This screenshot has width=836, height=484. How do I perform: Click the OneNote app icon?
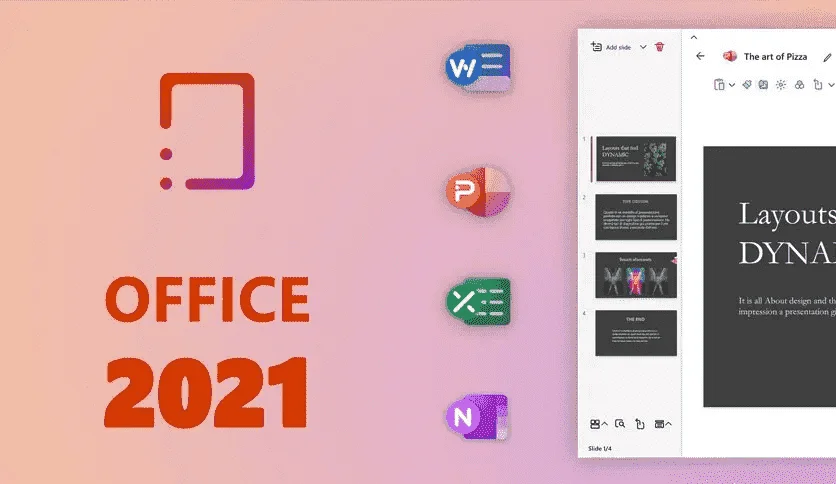point(477,416)
